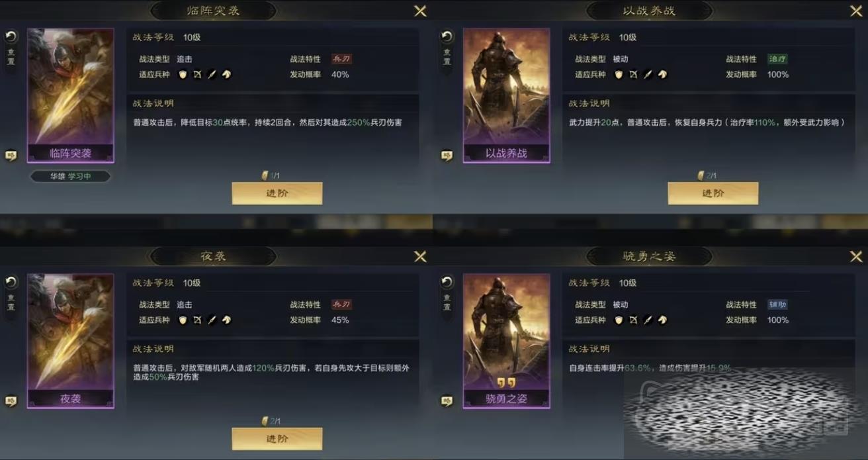Viewport: 868px width, 460px height.
Task: Click bow troop icon in 夜袭 panel
Action: point(197,320)
